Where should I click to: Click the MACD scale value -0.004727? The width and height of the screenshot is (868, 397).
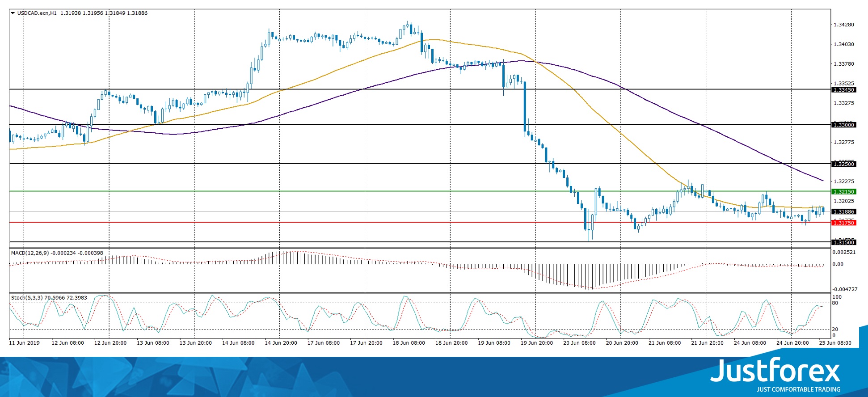point(845,289)
